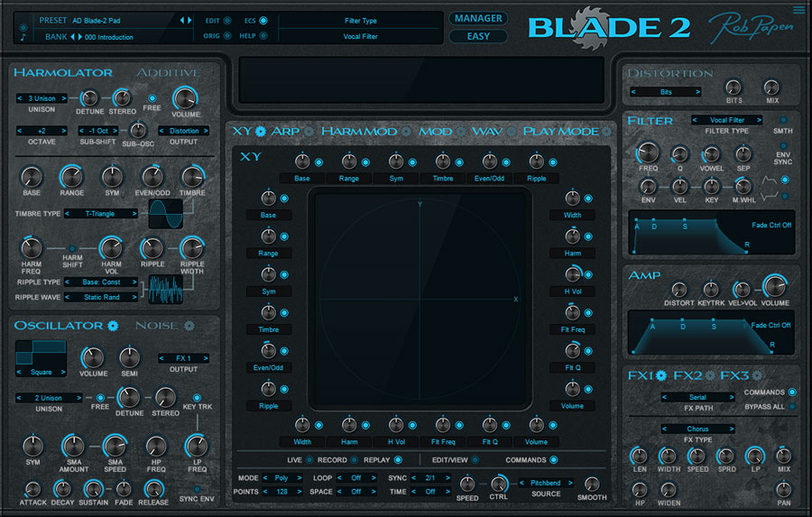Image resolution: width=812 pixels, height=517 pixels.
Task: Click the gear icon next to WAV tab
Action: pos(512,131)
